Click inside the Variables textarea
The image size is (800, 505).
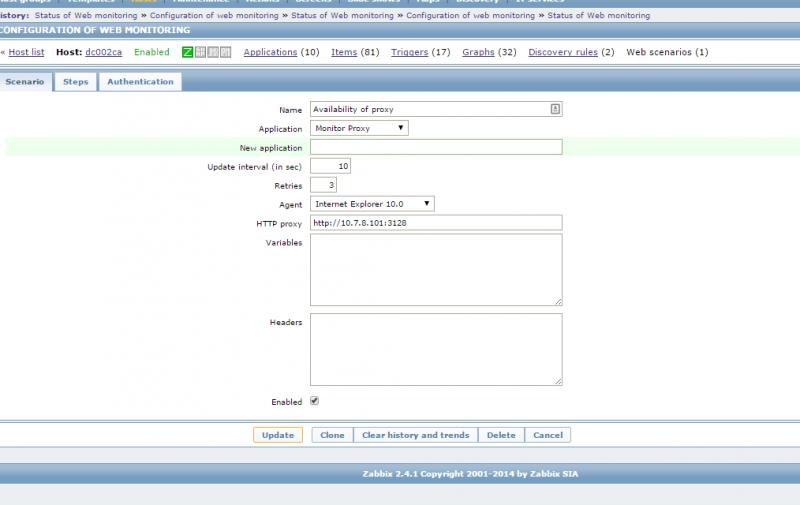tap(436, 270)
